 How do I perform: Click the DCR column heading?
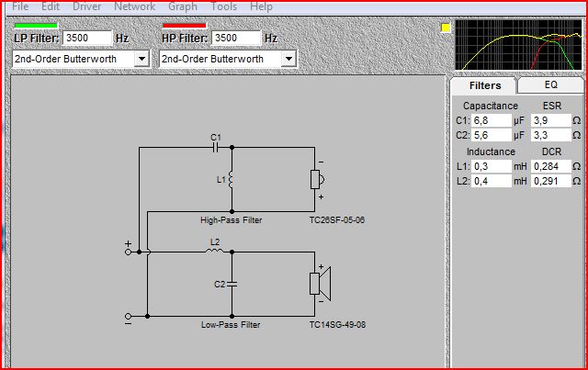551,151
